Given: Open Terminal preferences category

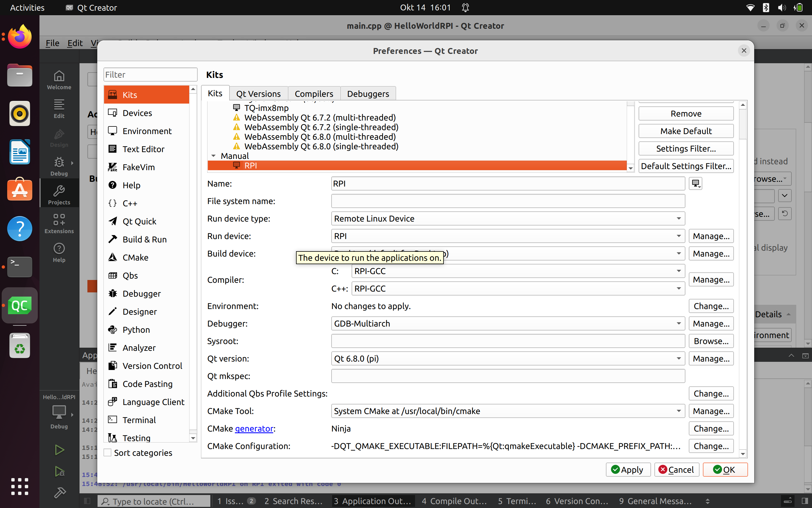Looking at the screenshot, I should [147, 420].
